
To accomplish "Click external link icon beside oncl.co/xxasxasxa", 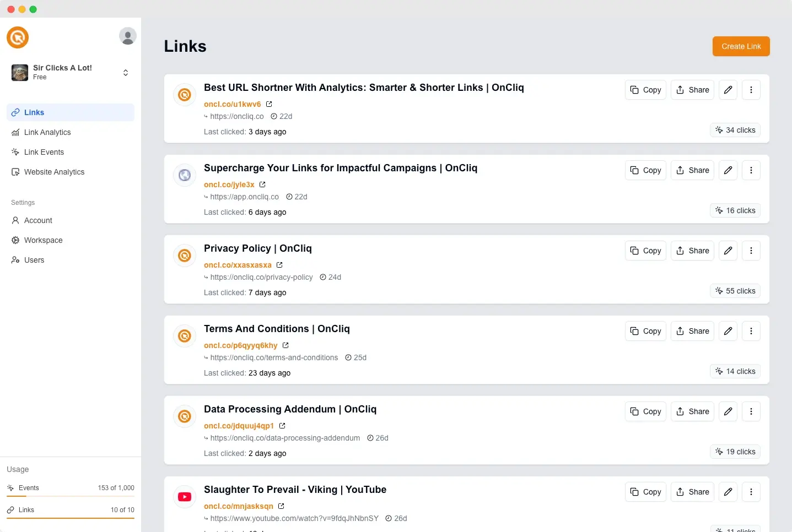I will tap(279, 265).
